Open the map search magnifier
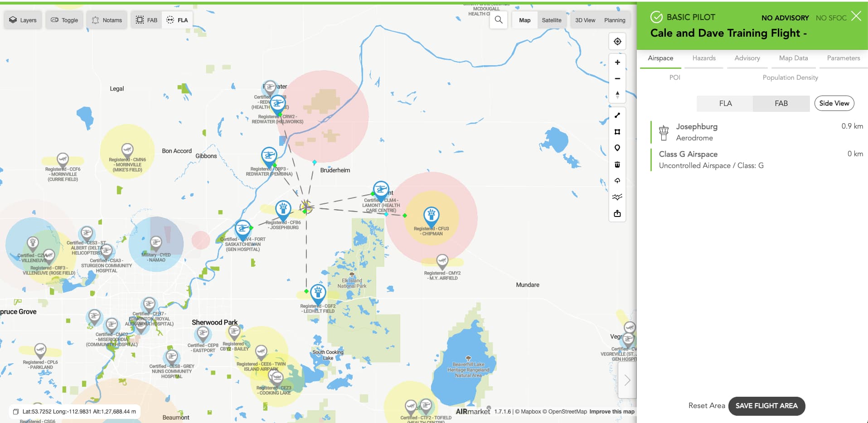Screen dimensions: 868x423 point(499,20)
